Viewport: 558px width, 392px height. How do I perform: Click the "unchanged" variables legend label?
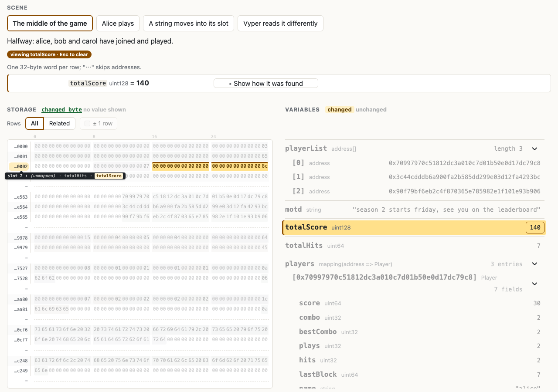click(371, 110)
